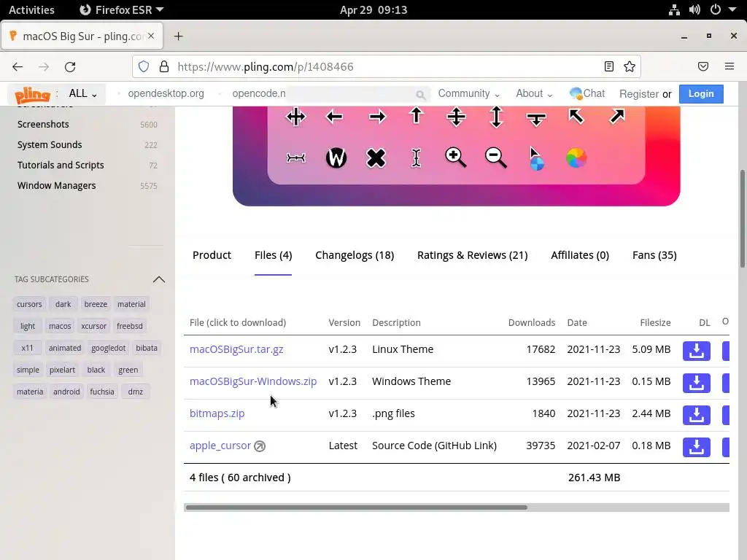Image resolution: width=747 pixels, height=560 pixels.
Task: Open the Ratings & Reviews (21) tab
Action: (472, 255)
